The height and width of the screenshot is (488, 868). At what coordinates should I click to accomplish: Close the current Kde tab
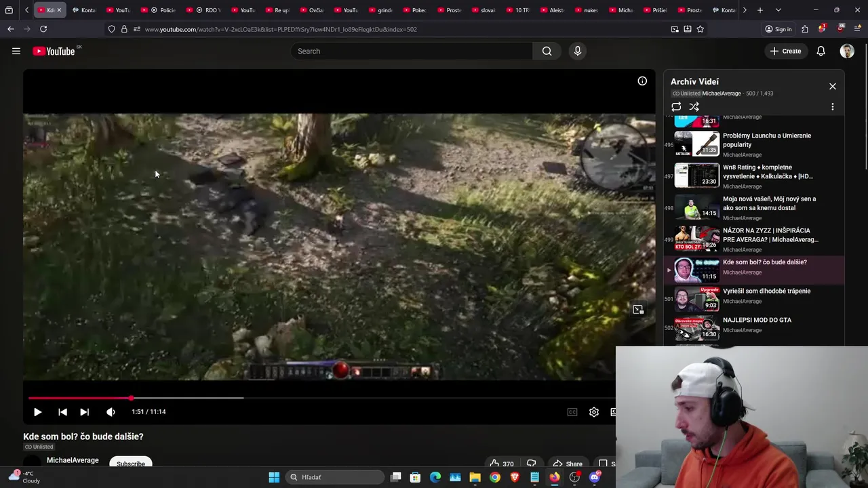pos(59,10)
